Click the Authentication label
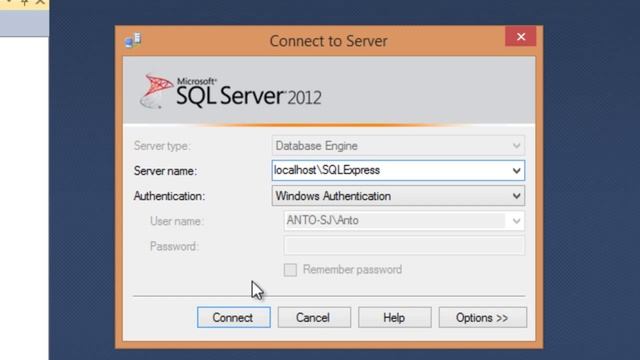This screenshot has width=640, height=360. coord(169,196)
